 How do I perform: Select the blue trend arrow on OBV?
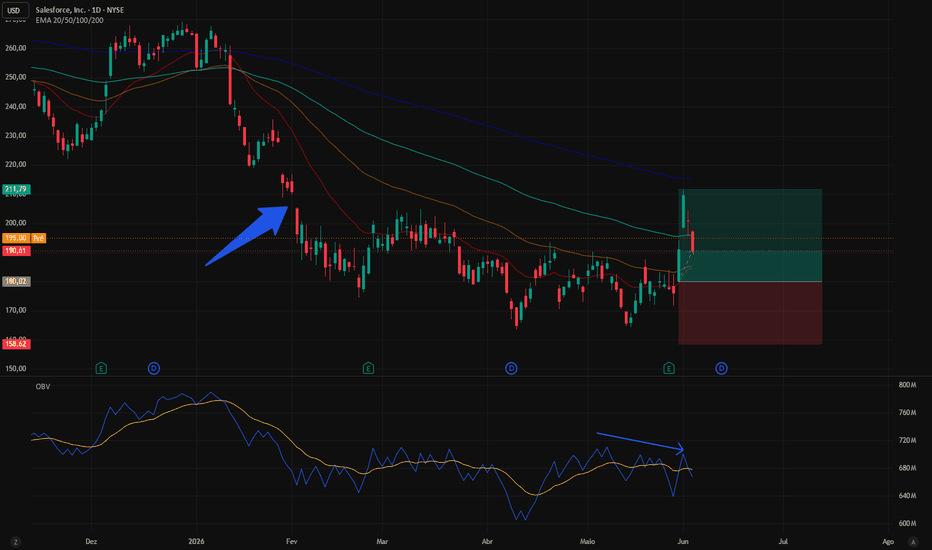(x=640, y=443)
